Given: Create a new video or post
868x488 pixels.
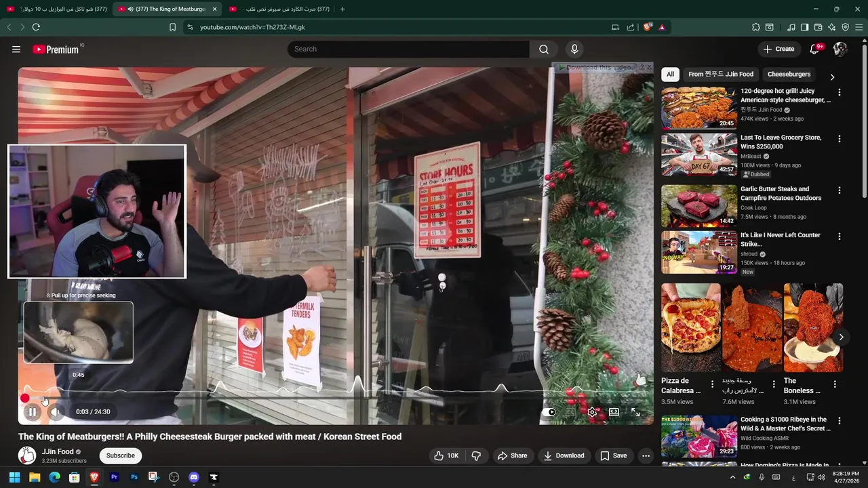Looking at the screenshot, I should click(778, 49).
